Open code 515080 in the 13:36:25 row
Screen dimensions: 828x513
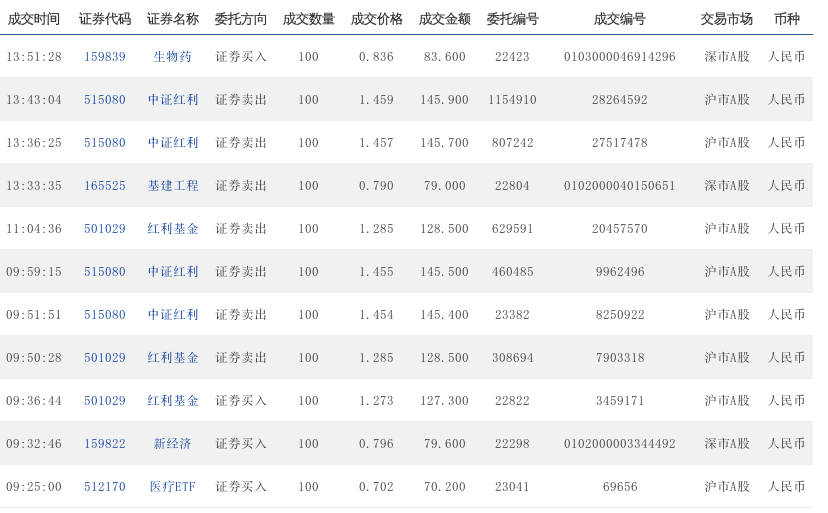click(105, 143)
